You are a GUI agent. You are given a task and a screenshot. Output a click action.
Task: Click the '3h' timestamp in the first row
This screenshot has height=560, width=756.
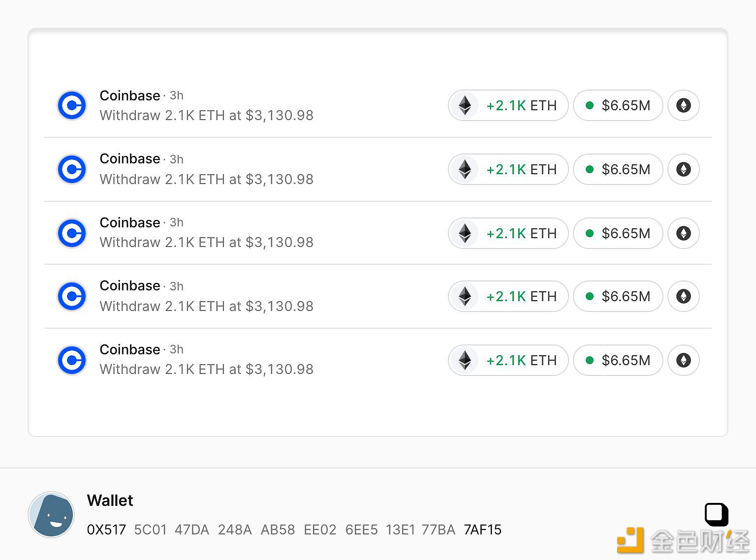[177, 95]
